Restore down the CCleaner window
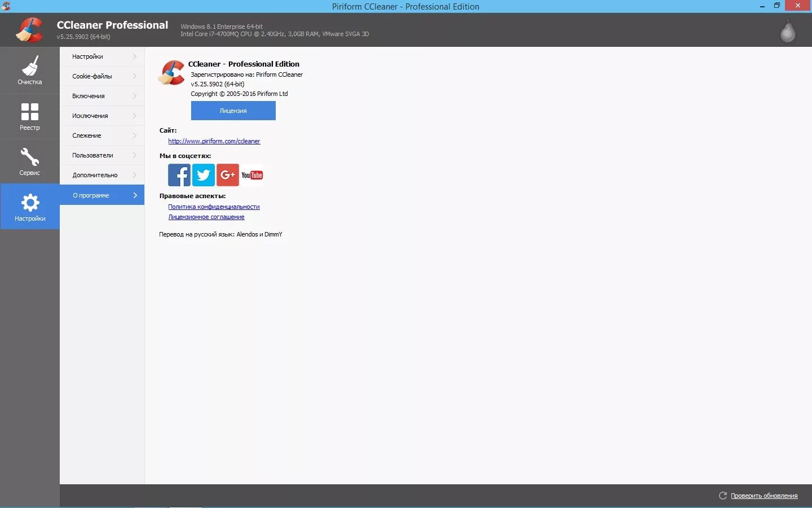Viewport: 812px width, 508px height. click(x=777, y=6)
